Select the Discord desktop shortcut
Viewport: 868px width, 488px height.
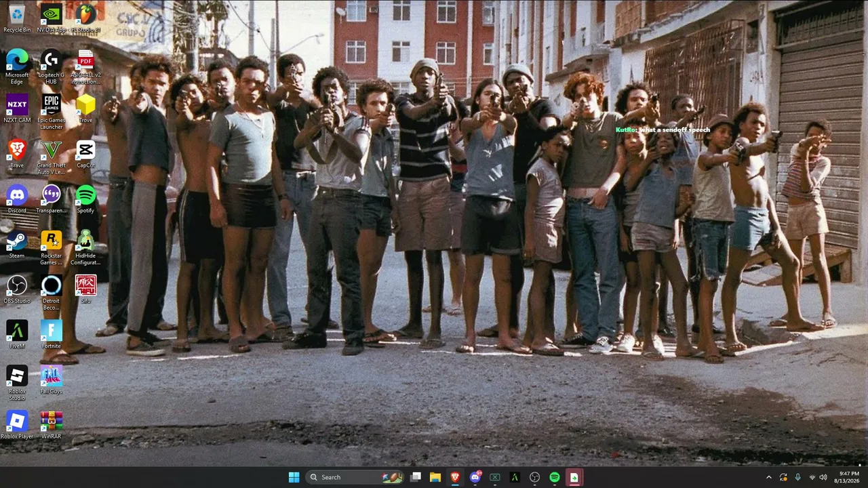tap(17, 199)
